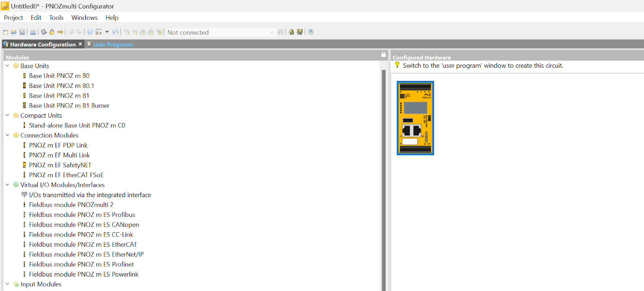Select Fieldbus module PNOZ m ES EtherNet/IP
Screen dimensions: 644x291
(87, 254)
